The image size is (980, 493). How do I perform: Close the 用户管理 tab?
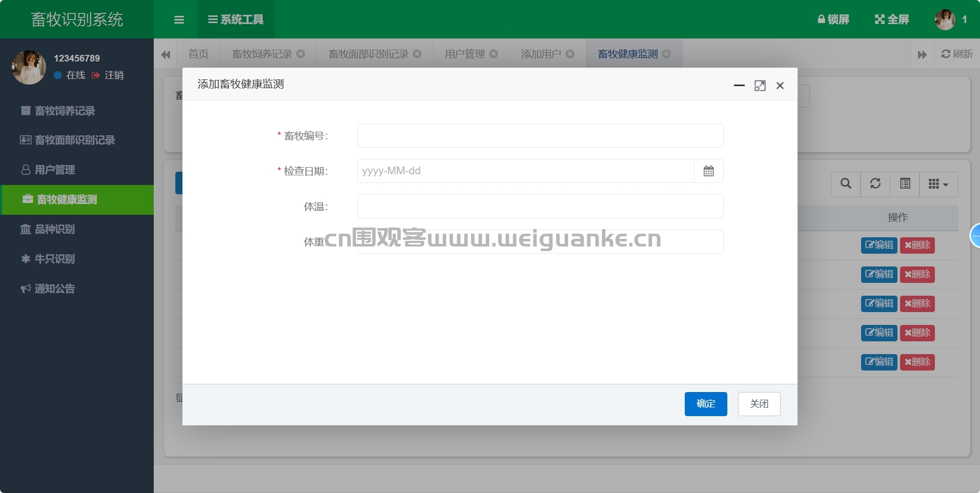494,54
